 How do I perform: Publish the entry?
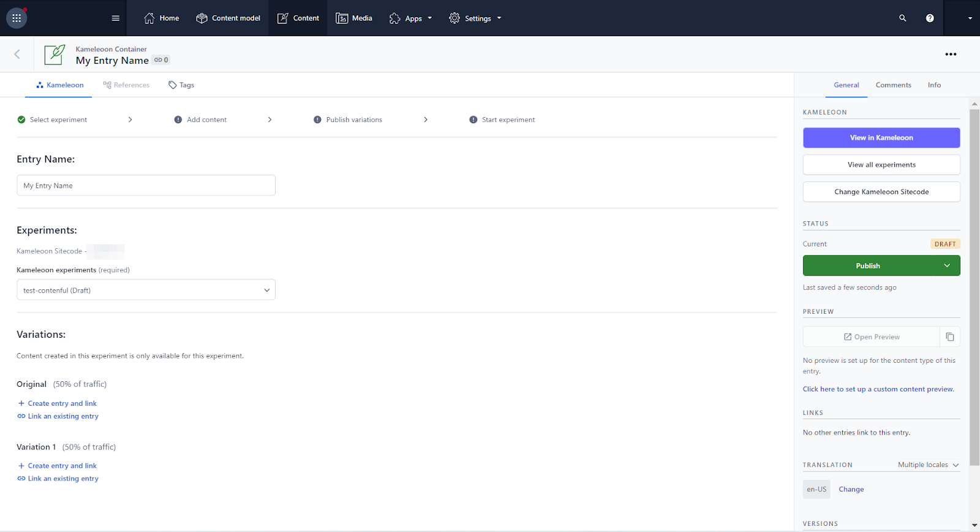[x=868, y=265]
